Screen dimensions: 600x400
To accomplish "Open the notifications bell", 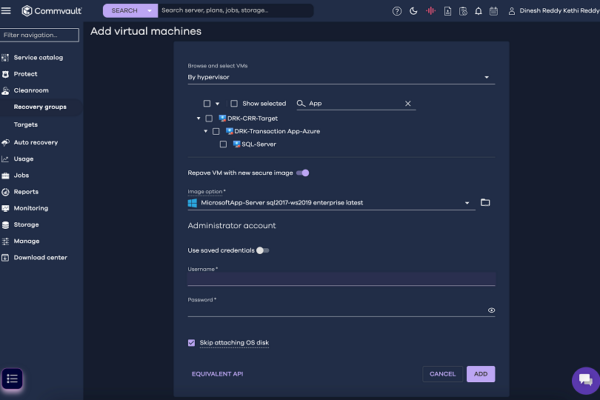I will point(478,11).
